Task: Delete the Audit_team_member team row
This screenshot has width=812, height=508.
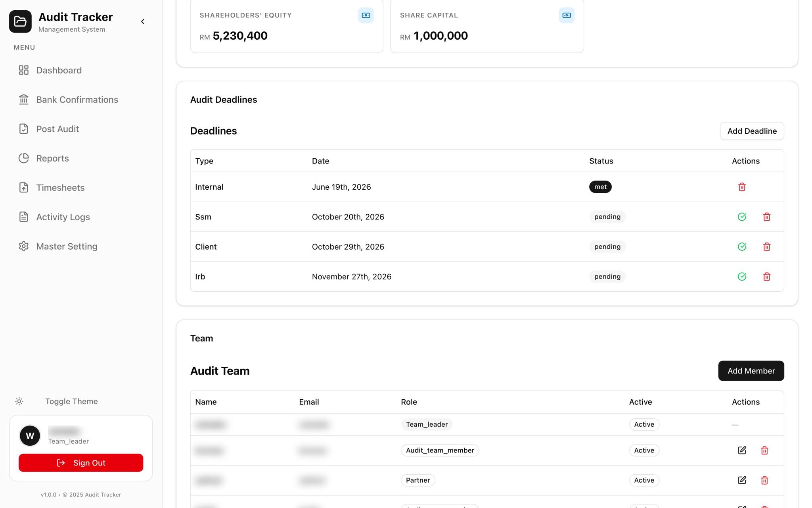Action: (x=764, y=450)
